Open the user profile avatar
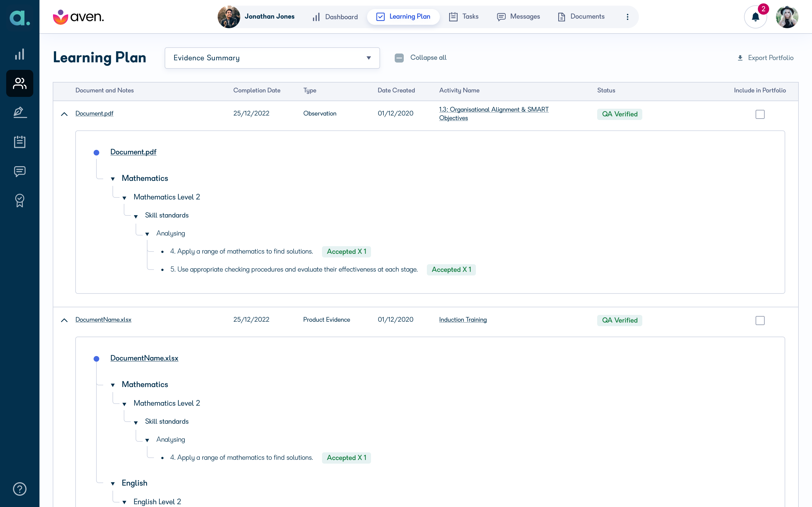The width and height of the screenshot is (812, 507). (x=787, y=17)
